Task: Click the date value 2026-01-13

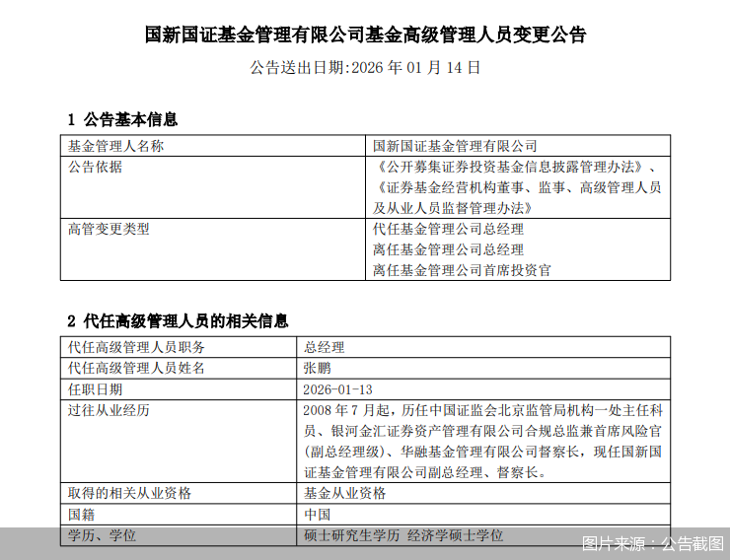Action: pos(338,389)
